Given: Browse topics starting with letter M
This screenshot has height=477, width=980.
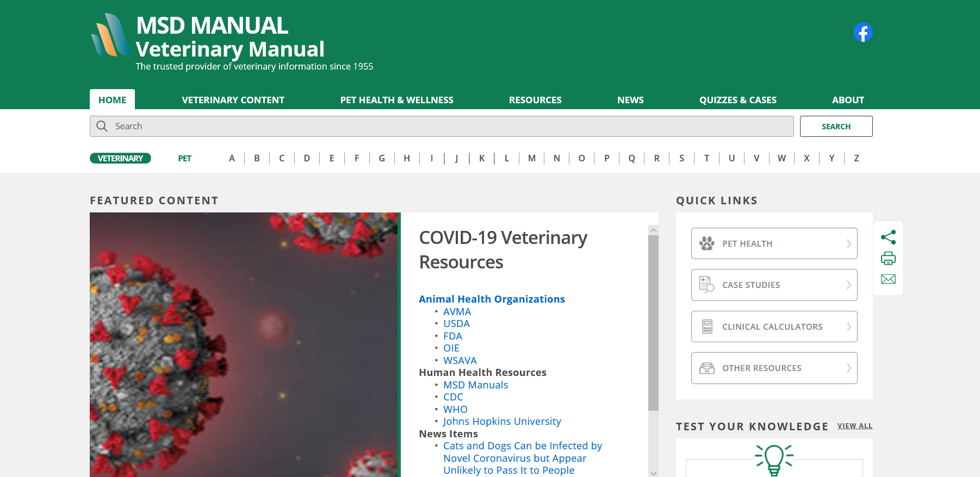Looking at the screenshot, I should (x=532, y=158).
